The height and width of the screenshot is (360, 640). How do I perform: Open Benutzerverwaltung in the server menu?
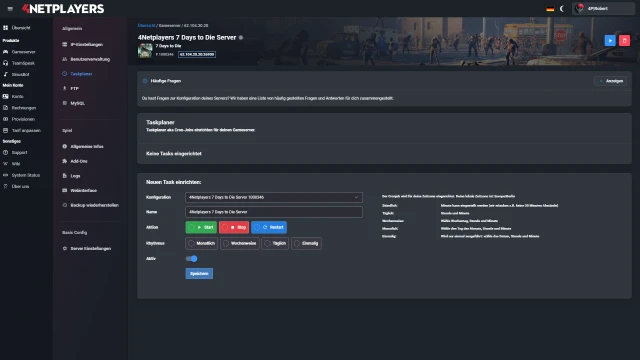coord(86,59)
